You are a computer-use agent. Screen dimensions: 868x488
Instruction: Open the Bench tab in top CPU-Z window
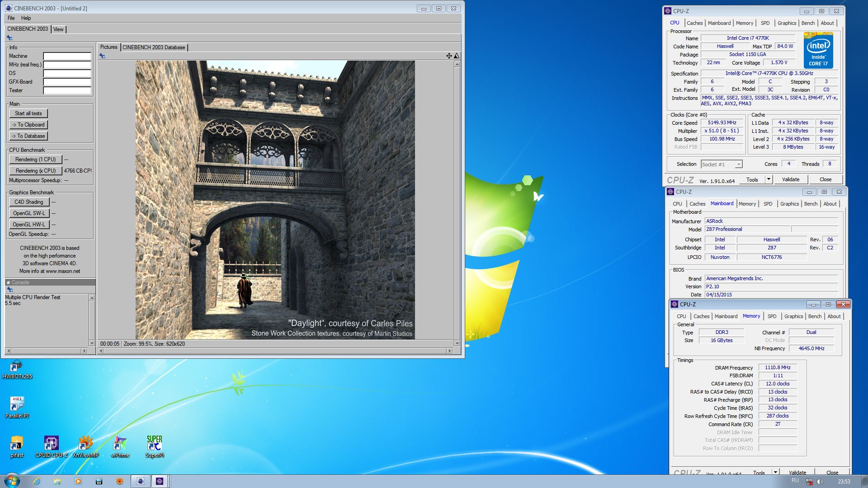pyautogui.click(x=808, y=23)
